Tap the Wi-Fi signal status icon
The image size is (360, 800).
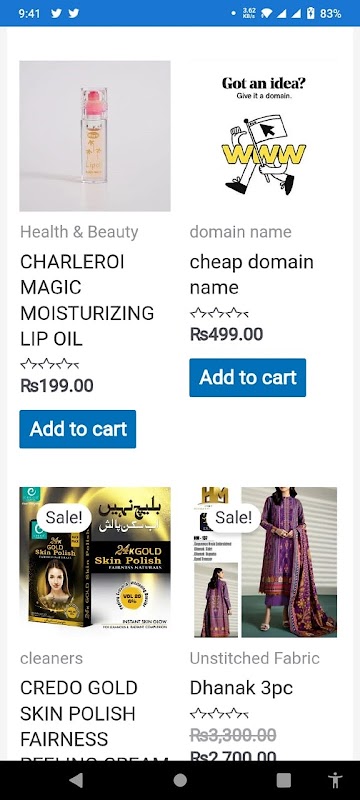(267, 13)
